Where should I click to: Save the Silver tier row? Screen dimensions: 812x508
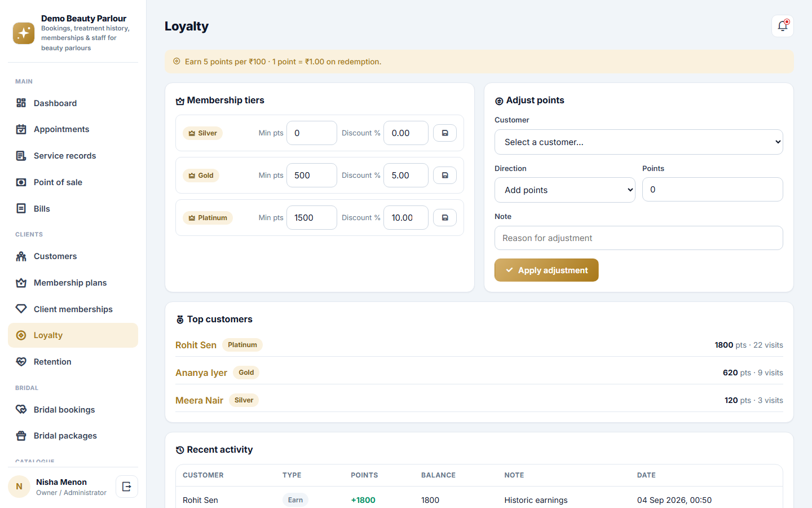[x=445, y=133]
